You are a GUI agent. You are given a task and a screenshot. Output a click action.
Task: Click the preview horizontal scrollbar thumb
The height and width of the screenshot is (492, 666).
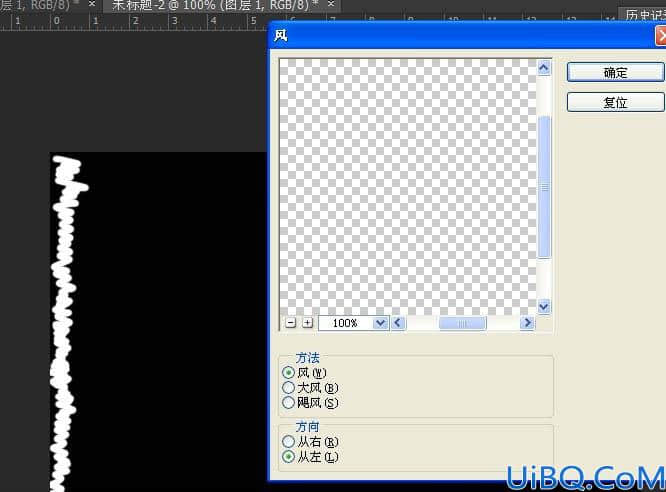[x=462, y=323]
